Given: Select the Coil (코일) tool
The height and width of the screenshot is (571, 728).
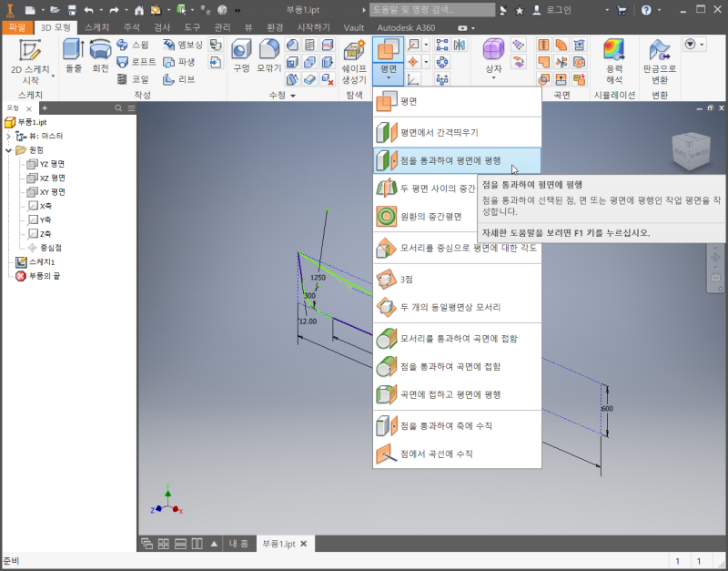Looking at the screenshot, I should pyautogui.click(x=133, y=79).
